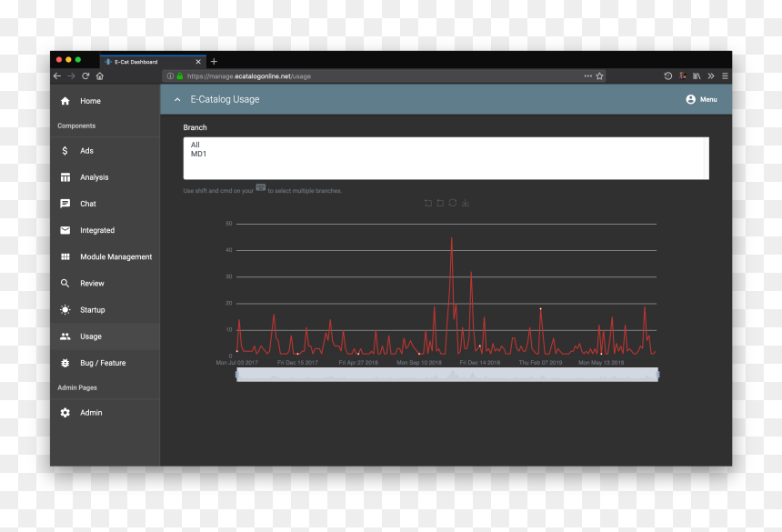
Task: Switch to the E-Cat Dashboard tab
Action: [153, 61]
